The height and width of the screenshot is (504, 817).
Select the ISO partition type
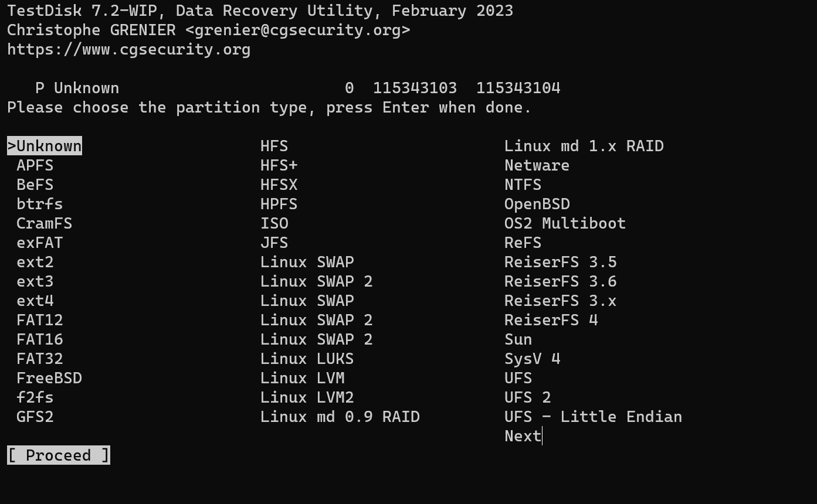[x=274, y=223]
